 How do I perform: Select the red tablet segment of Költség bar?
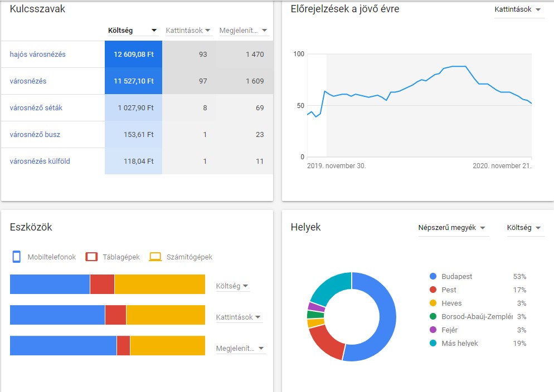pos(102,285)
